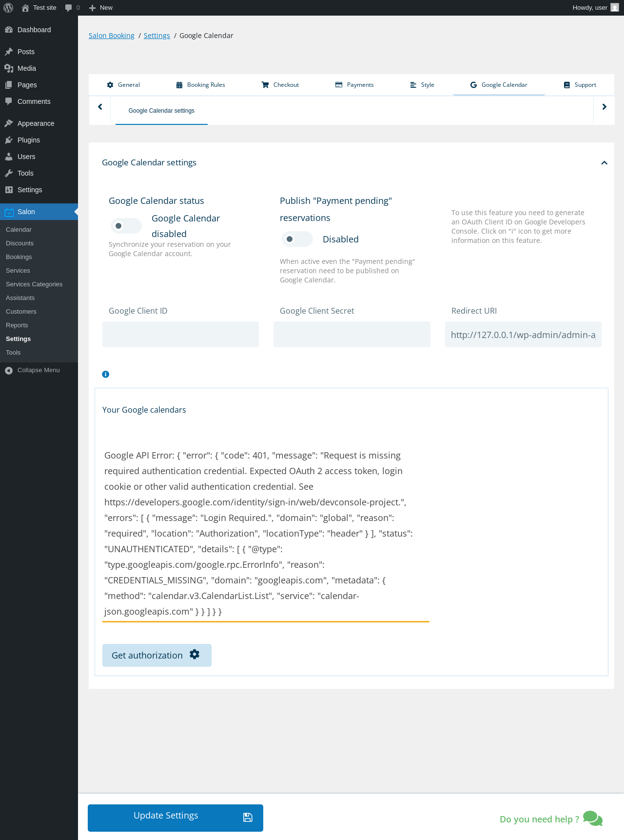The image size is (624, 840).
Task: Click the comments bubble icon in admin bar
Action: click(x=69, y=8)
